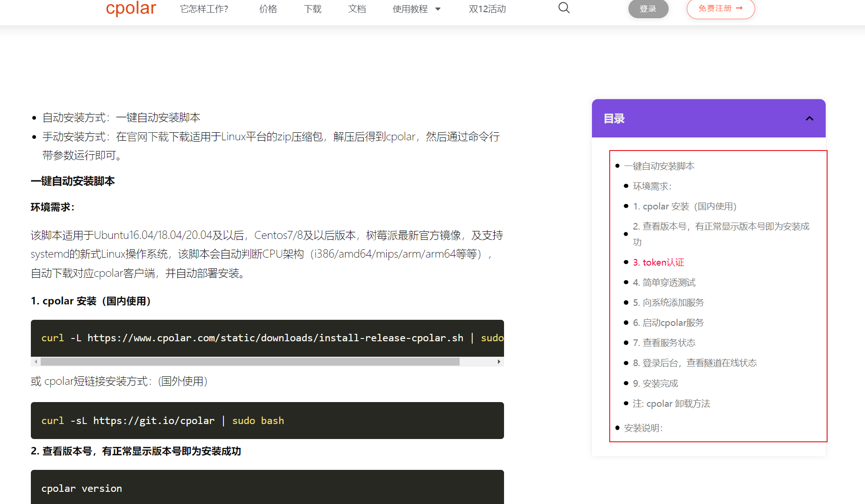Viewport: 865px width, 504px height.
Task: Jump to 注: cpolar 卸载方法 entry
Action: point(671,403)
